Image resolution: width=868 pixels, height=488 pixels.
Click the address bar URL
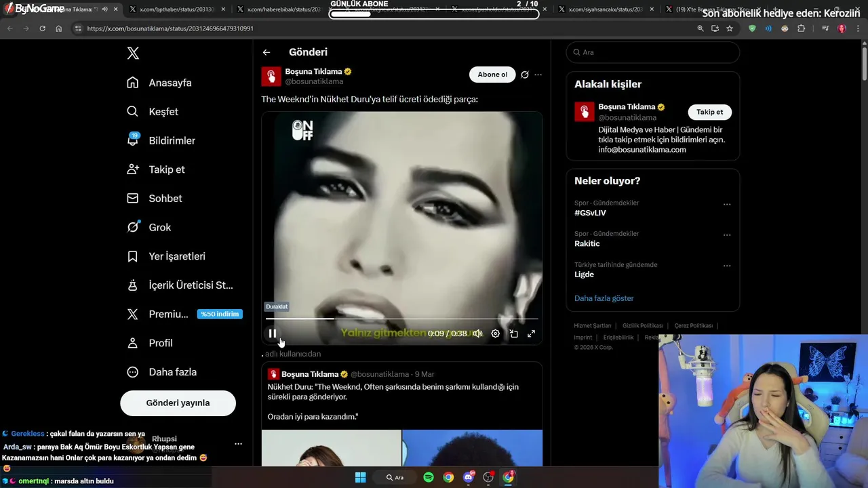[170, 28]
